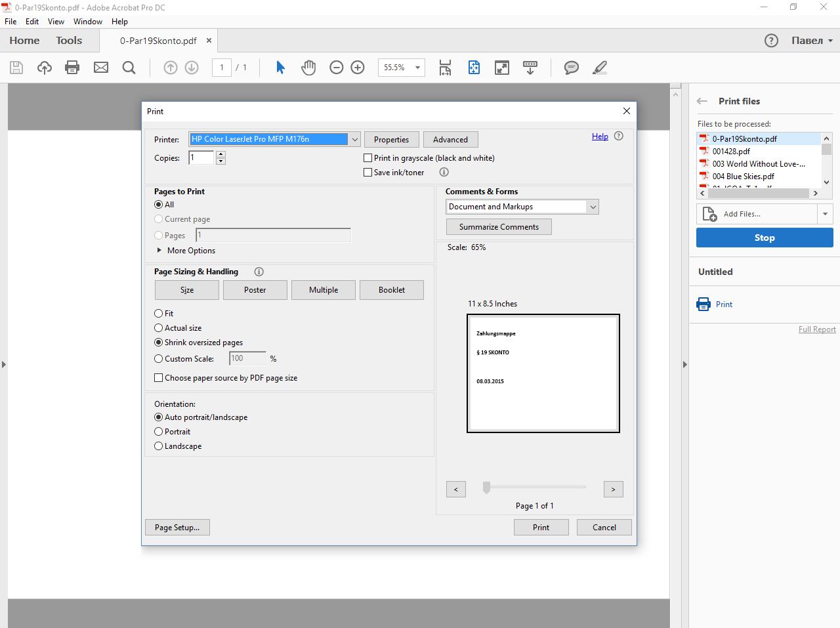Click the zoom in plus icon

coord(358,67)
